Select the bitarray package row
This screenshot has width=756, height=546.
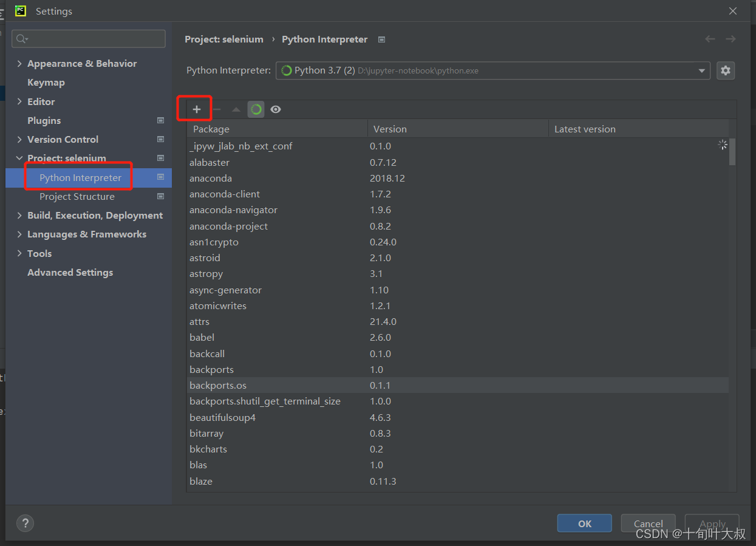(458, 433)
